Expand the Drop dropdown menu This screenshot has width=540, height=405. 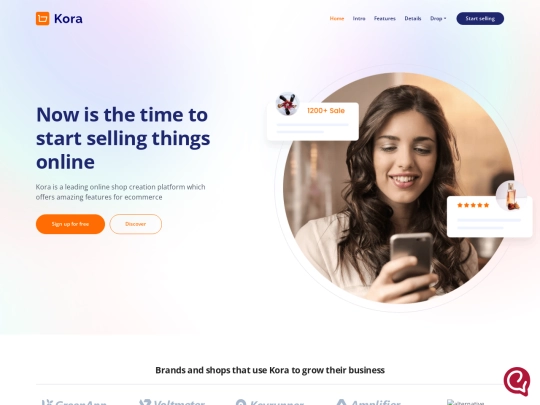(x=438, y=19)
